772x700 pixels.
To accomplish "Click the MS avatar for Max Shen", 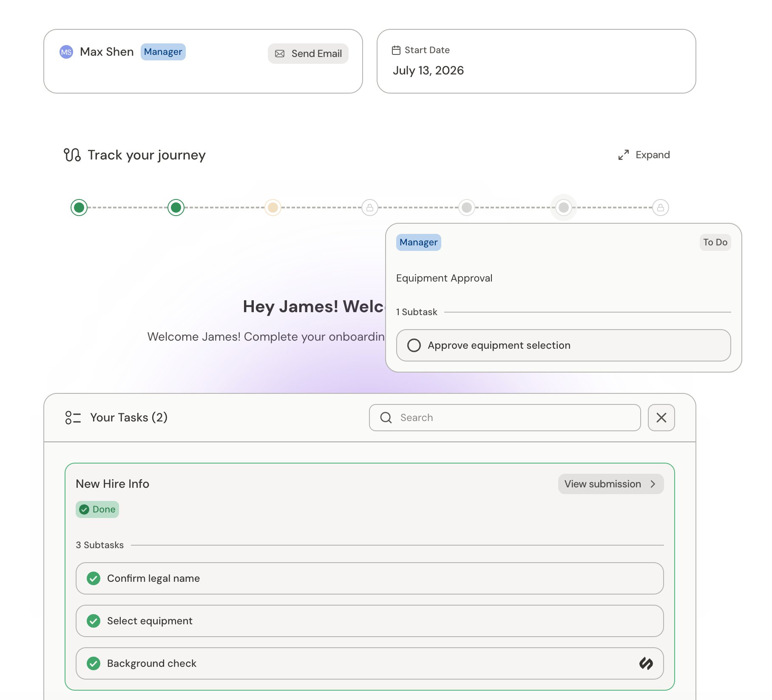I will tap(66, 52).
